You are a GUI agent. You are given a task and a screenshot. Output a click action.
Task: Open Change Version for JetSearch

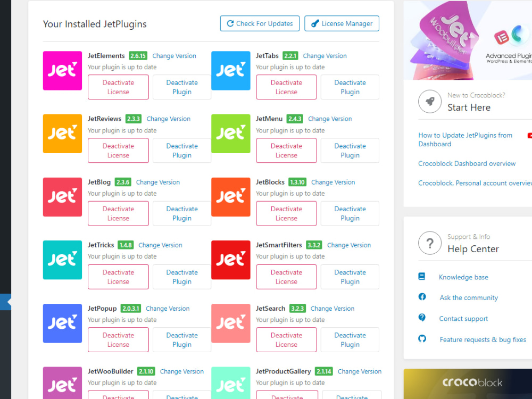click(332, 308)
